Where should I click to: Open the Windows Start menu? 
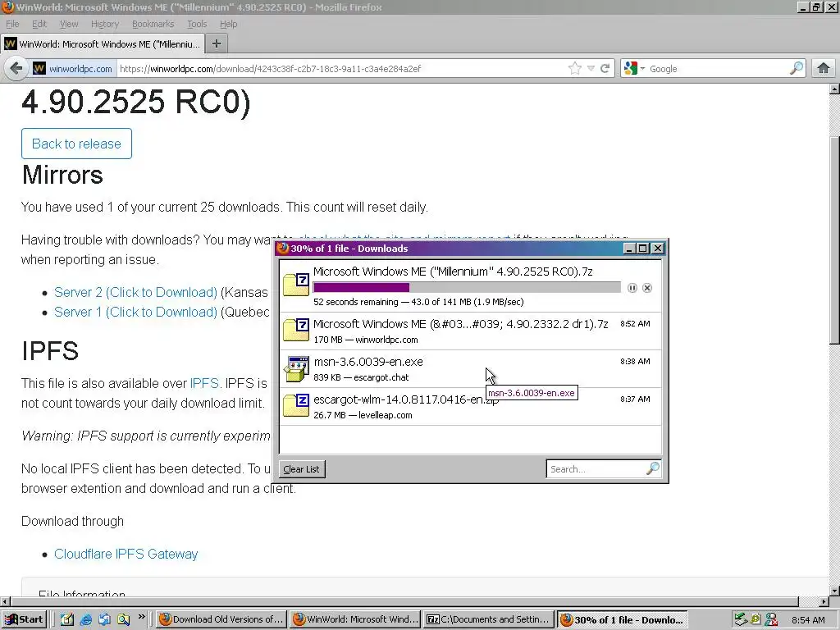[25, 619]
